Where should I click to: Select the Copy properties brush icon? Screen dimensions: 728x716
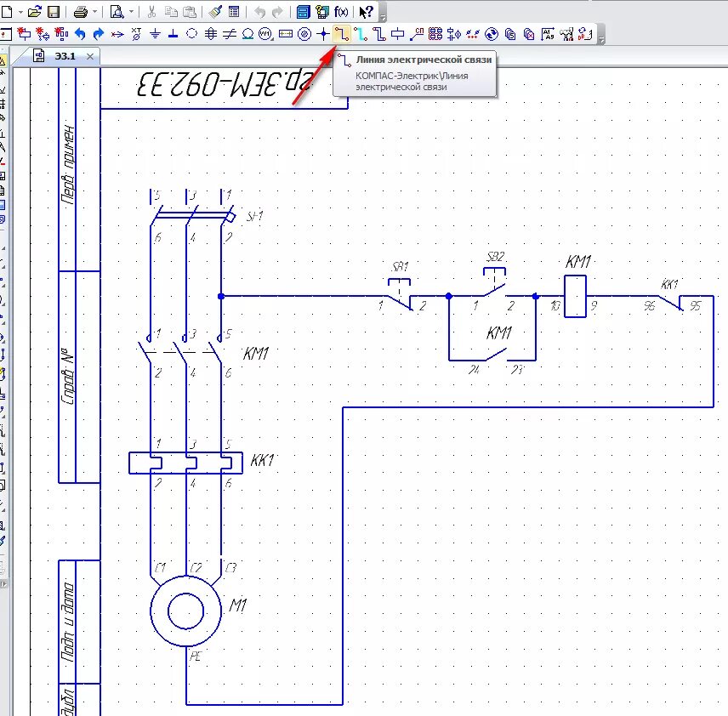[x=215, y=12]
